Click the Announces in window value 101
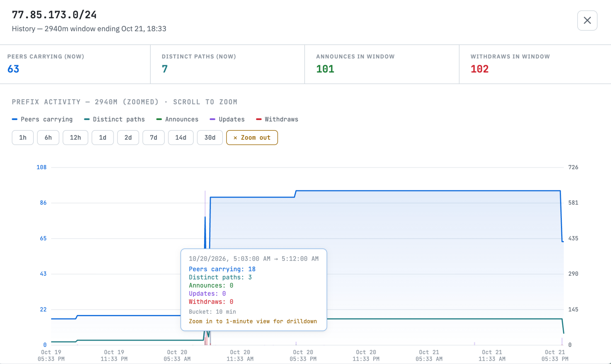611x364 pixels. (x=325, y=69)
